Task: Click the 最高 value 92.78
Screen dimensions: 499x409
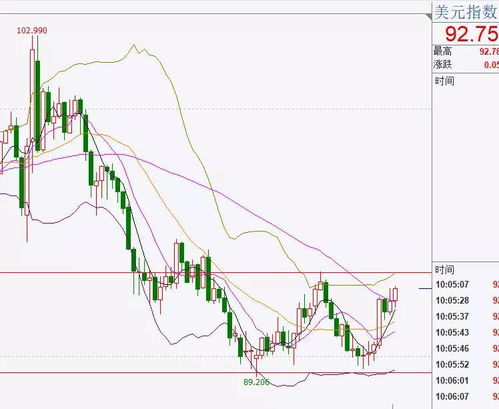Action: 489,51
